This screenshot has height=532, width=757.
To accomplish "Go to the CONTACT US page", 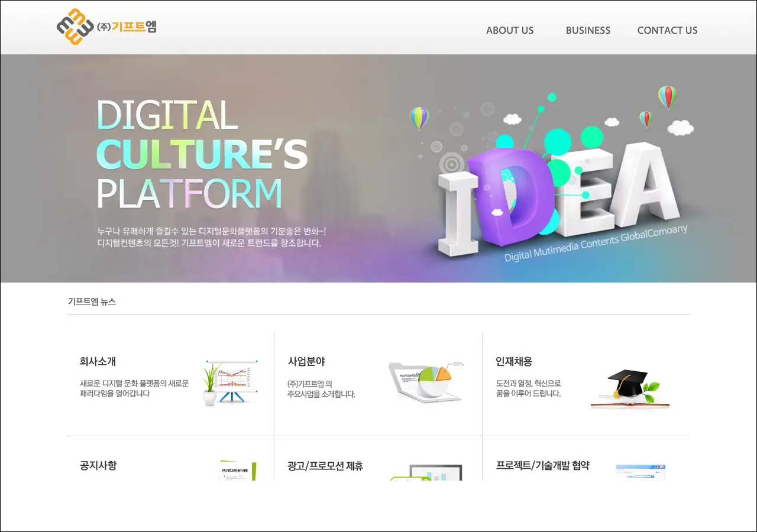I will click(x=667, y=30).
